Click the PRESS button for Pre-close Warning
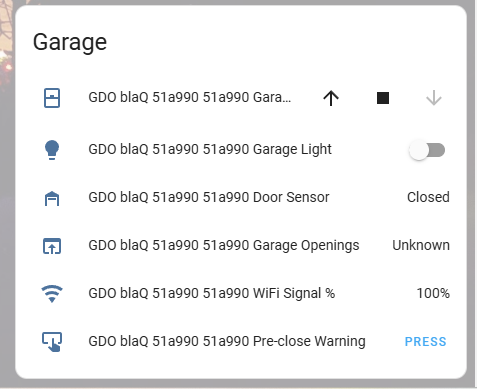The width and height of the screenshot is (477, 389). (x=425, y=342)
